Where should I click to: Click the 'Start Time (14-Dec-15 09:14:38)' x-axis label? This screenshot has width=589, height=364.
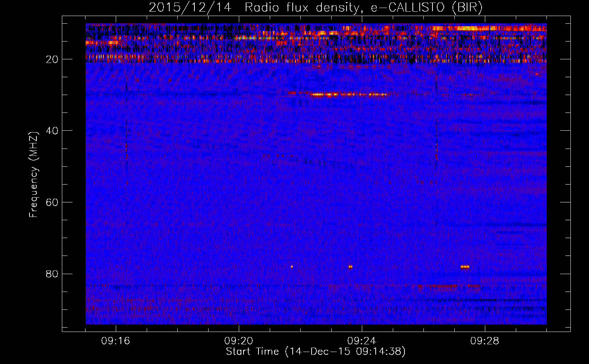[x=316, y=352]
